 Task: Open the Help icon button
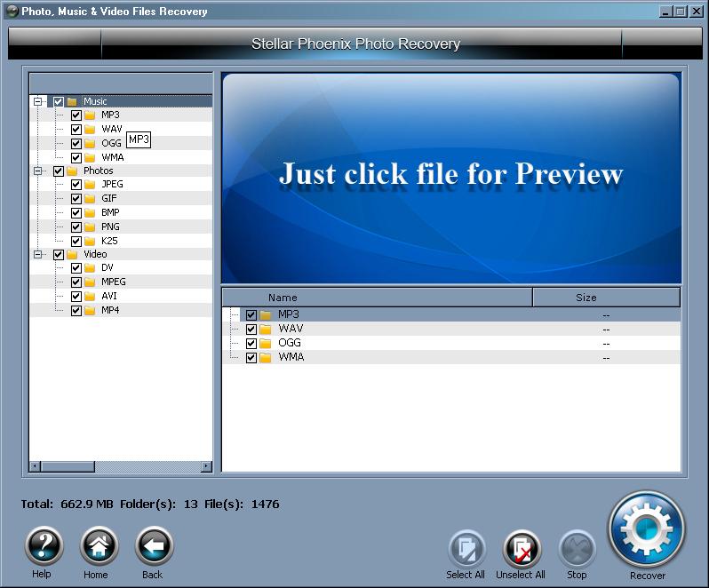[x=44, y=546]
